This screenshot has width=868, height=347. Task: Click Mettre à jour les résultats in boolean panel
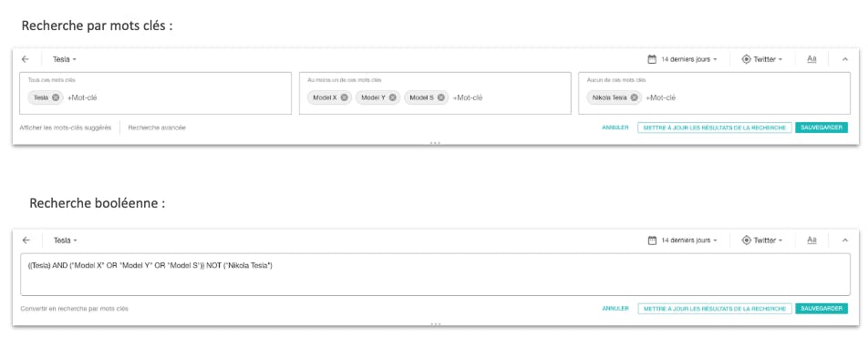tap(715, 309)
